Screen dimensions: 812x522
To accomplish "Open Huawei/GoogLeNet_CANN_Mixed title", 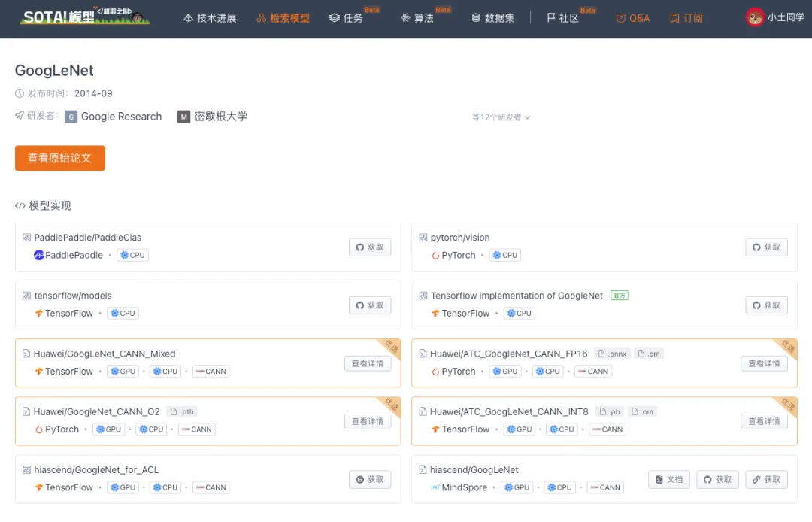I will [105, 354].
